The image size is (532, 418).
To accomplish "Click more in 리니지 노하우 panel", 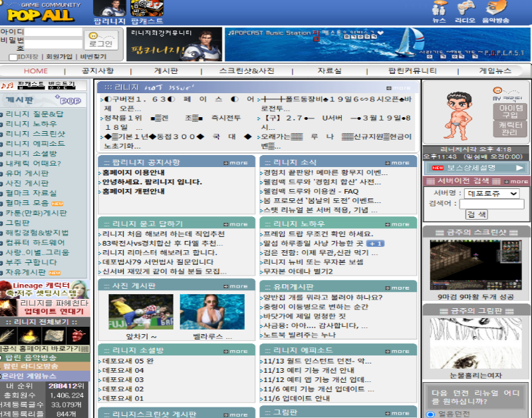I will [x=397, y=224].
